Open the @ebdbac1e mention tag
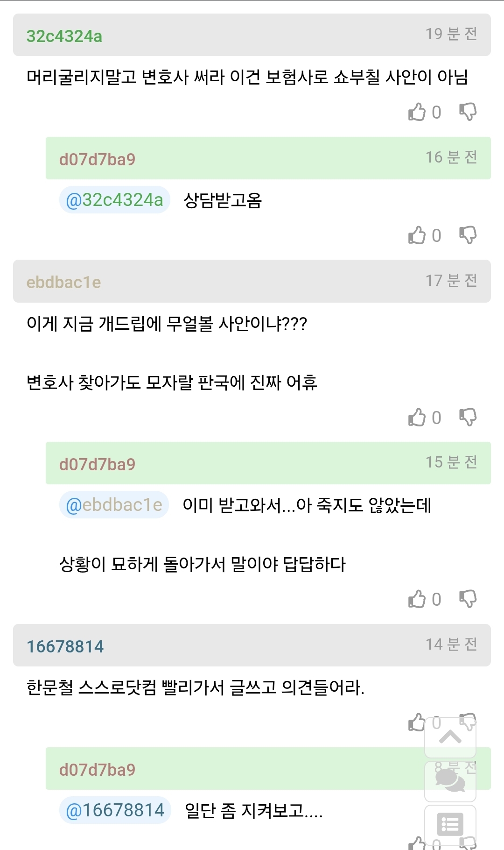 [x=114, y=505]
